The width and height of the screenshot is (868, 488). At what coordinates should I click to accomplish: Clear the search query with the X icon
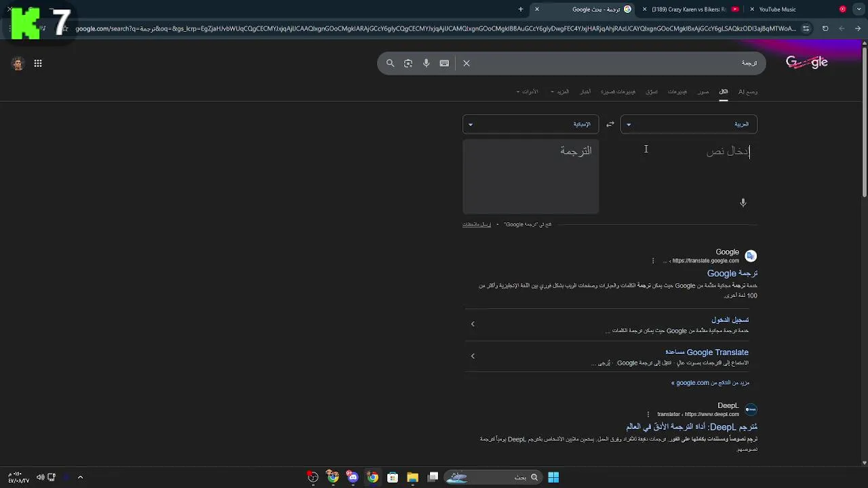467,63
